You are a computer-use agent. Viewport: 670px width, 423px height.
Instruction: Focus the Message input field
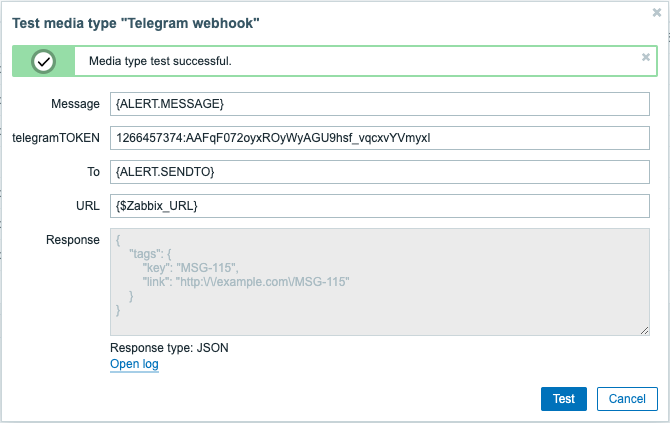[380, 104]
